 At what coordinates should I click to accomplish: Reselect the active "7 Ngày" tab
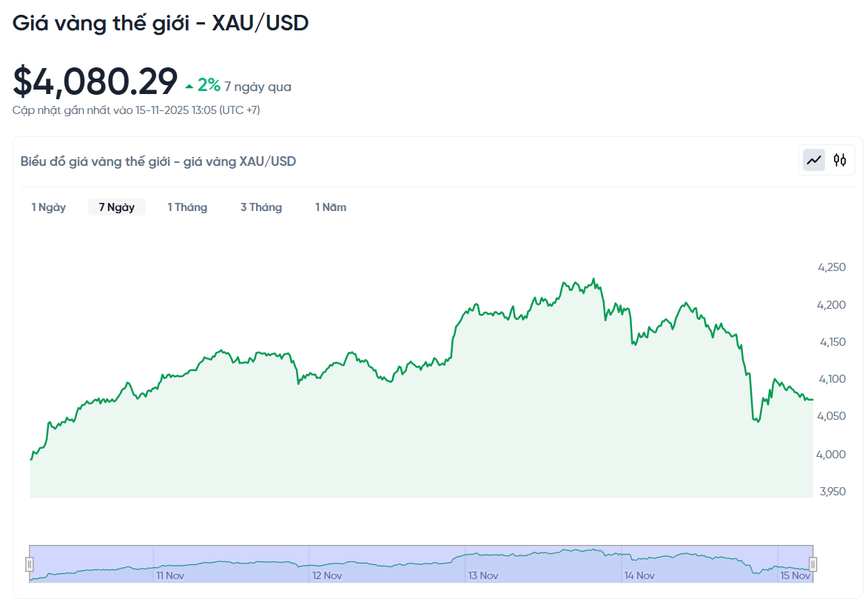pos(116,207)
